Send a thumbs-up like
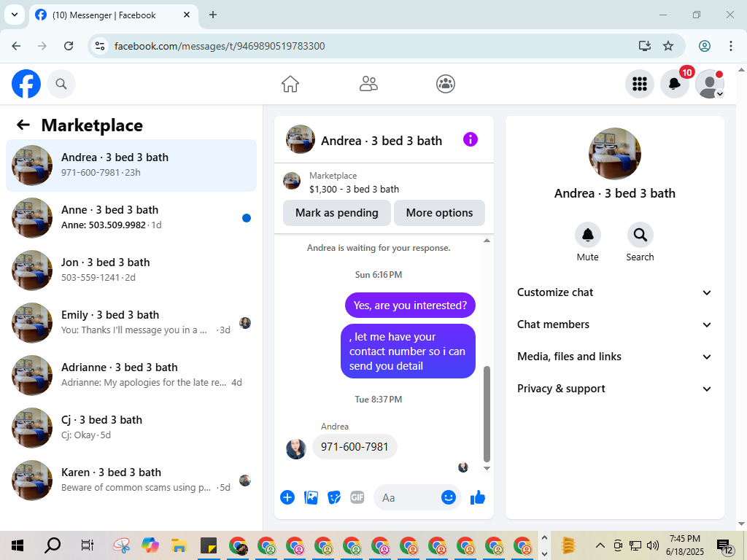747x560 pixels. (477, 497)
